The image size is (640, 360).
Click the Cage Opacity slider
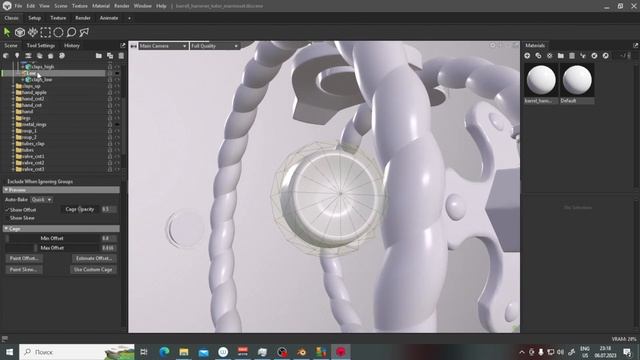(x=80, y=209)
